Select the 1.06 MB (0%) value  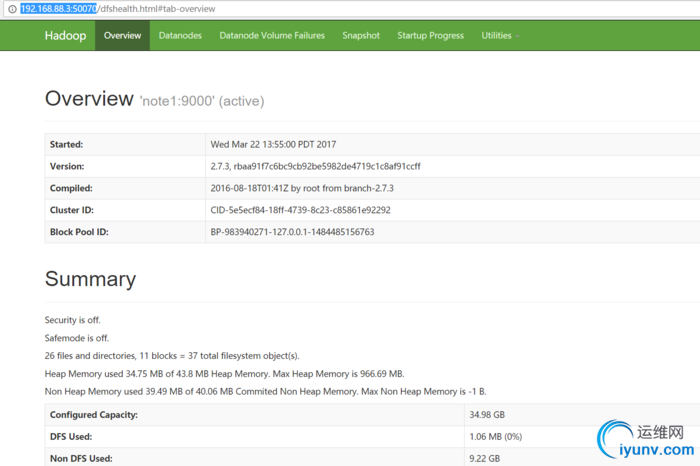click(x=496, y=437)
